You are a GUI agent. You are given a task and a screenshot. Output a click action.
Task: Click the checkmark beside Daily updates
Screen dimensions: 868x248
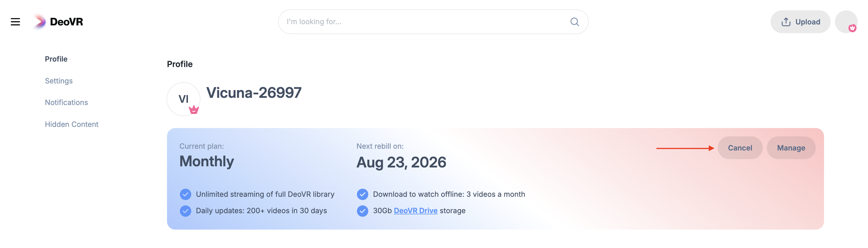click(x=185, y=211)
